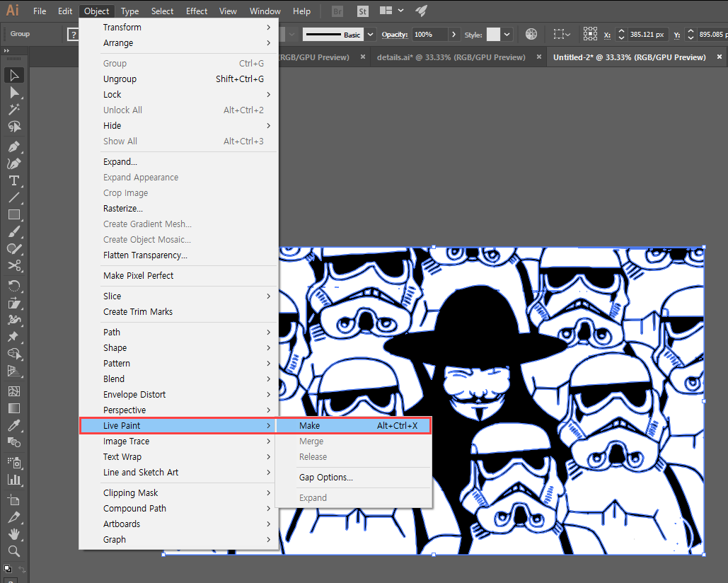This screenshot has width=728, height=583.
Task: Select the Paintbrush tool
Action: tap(14, 231)
